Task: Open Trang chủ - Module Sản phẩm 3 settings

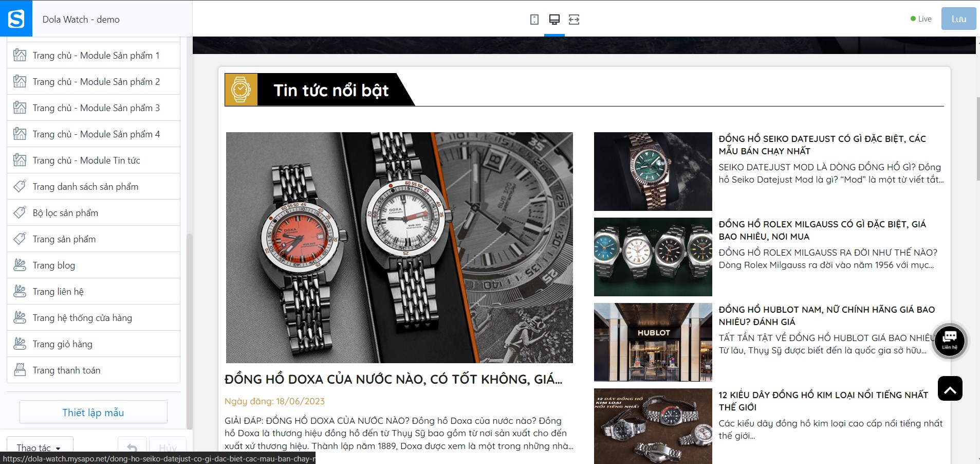Action: click(x=94, y=108)
